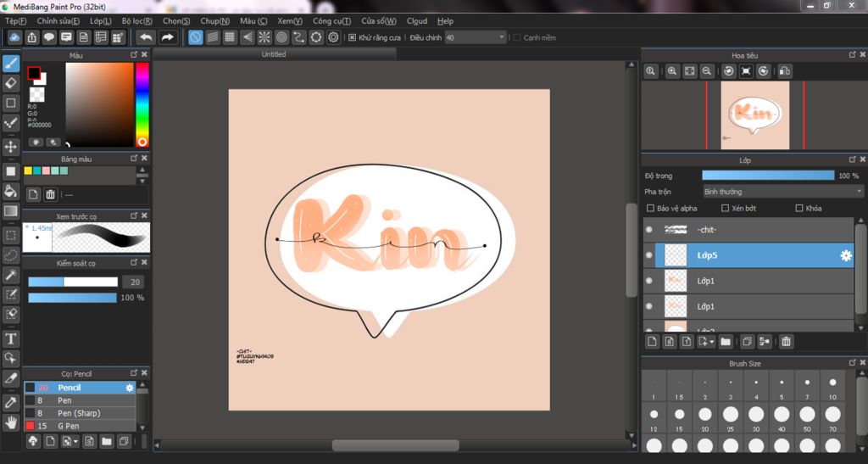Select the Move tool
This screenshot has width=868, height=464.
pos(10,147)
